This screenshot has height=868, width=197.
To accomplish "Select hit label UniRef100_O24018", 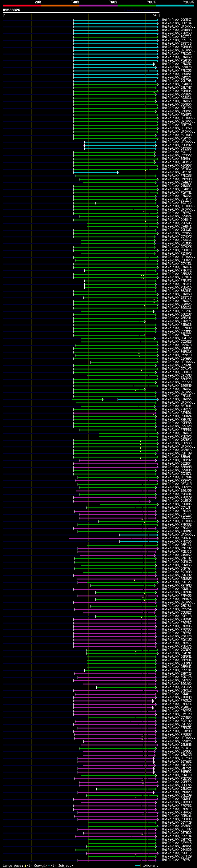I will (x=177, y=189).
